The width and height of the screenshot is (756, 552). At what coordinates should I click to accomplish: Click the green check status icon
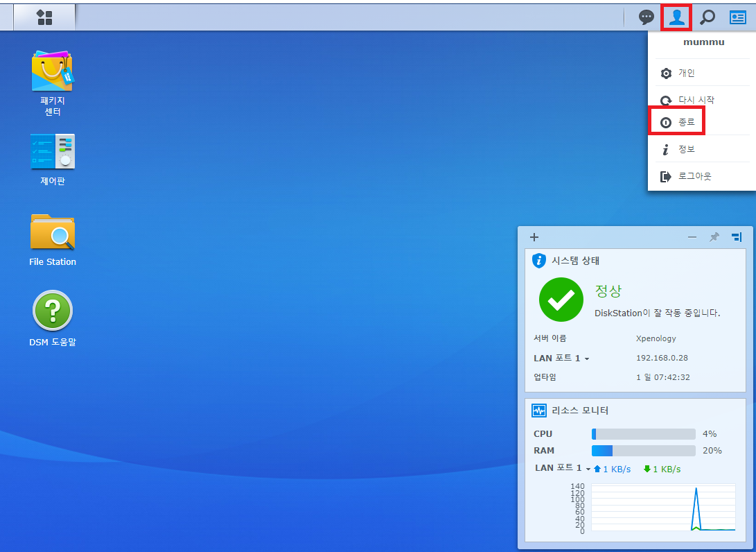pos(561,300)
